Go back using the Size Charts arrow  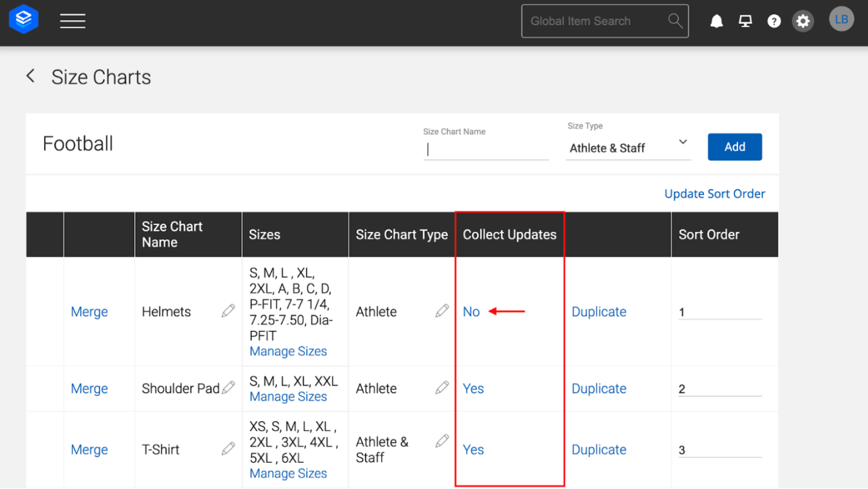[x=30, y=76]
